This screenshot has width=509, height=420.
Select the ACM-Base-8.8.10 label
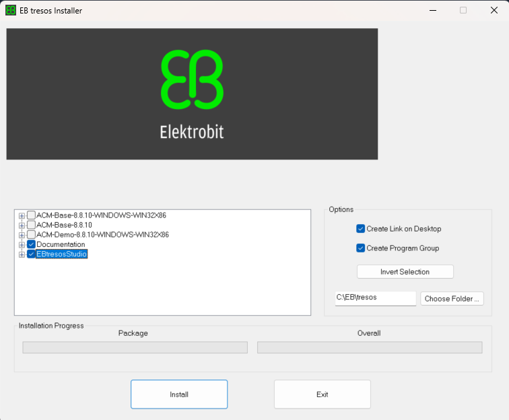click(x=64, y=225)
